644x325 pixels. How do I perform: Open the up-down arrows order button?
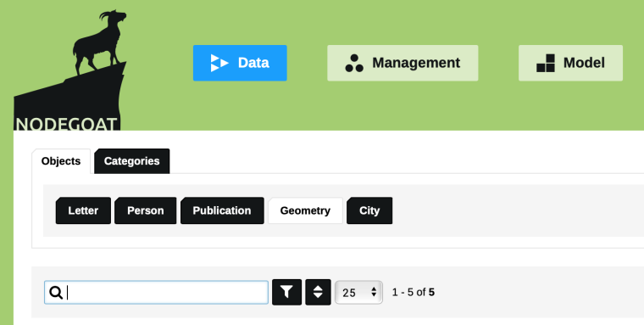[318, 292]
